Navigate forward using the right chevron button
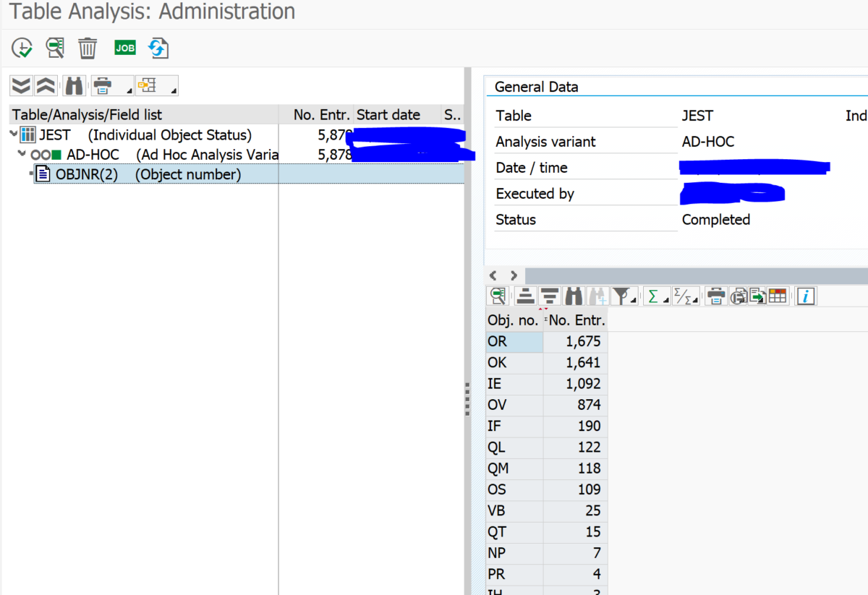The width and height of the screenshot is (868, 595). [x=514, y=275]
